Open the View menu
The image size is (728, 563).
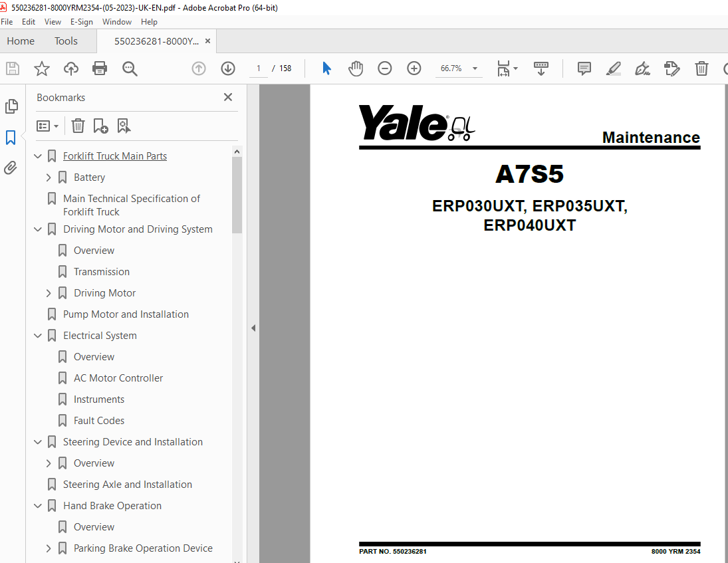click(53, 22)
